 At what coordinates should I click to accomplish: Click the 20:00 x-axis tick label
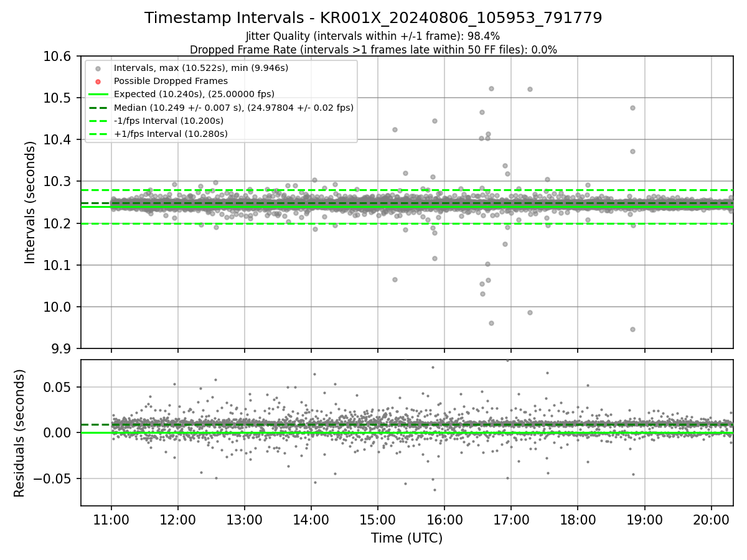pos(711,519)
